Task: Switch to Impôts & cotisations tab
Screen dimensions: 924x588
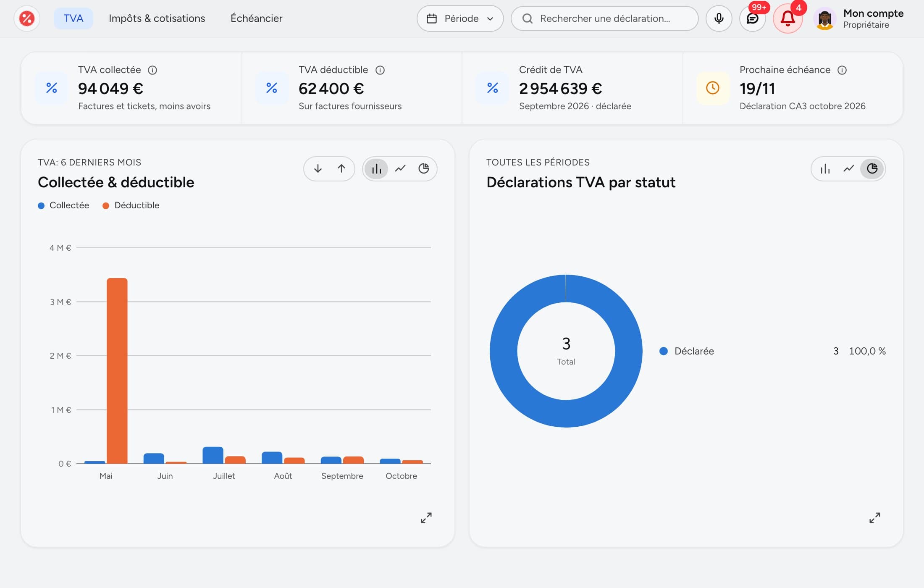Action: coord(157,18)
